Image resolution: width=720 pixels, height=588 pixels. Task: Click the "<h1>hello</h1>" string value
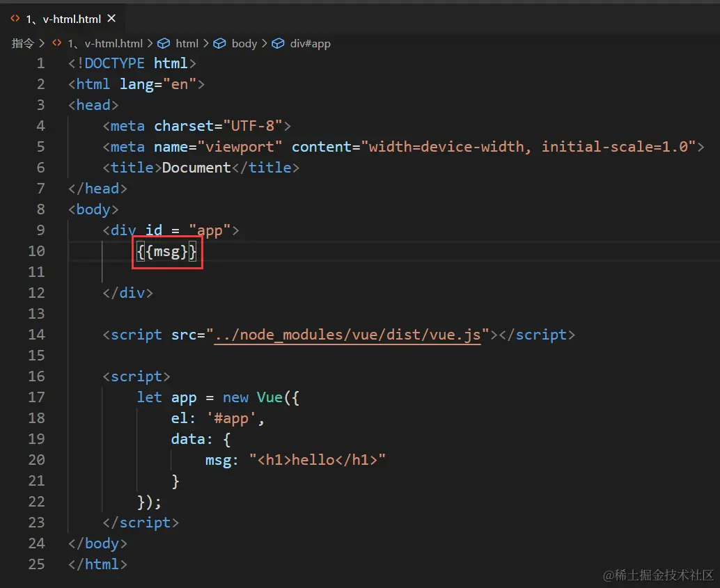click(x=318, y=460)
